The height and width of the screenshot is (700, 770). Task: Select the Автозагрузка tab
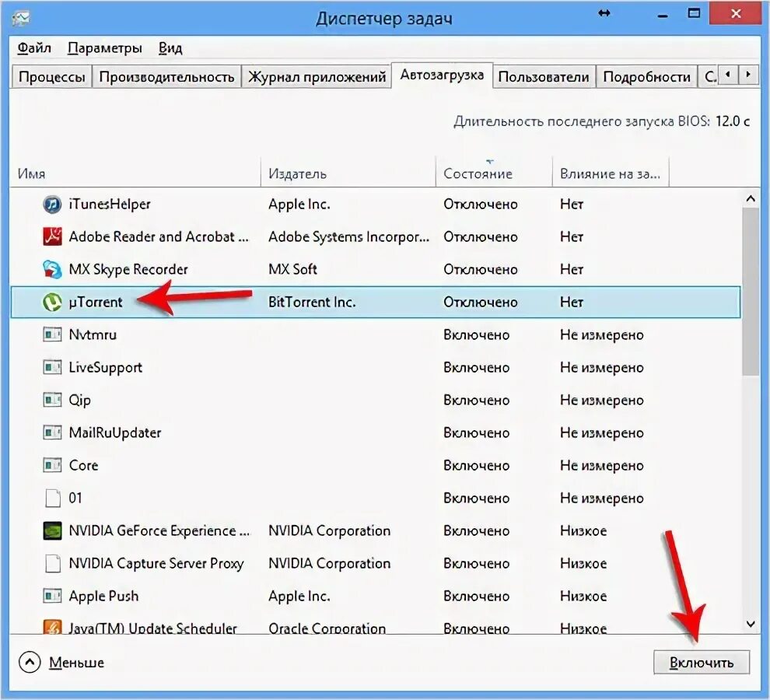442,75
